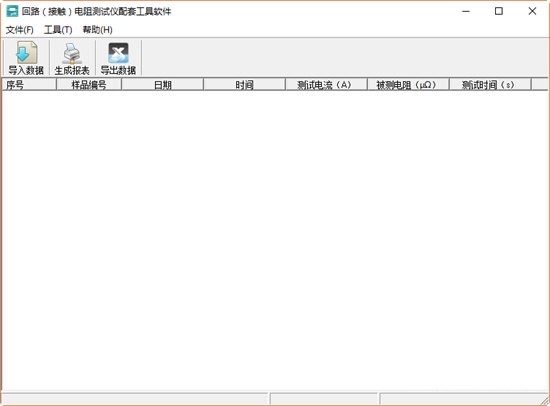550x406 pixels.
Task: Click the 导入数据 import data icon
Action: (x=26, y=53)
